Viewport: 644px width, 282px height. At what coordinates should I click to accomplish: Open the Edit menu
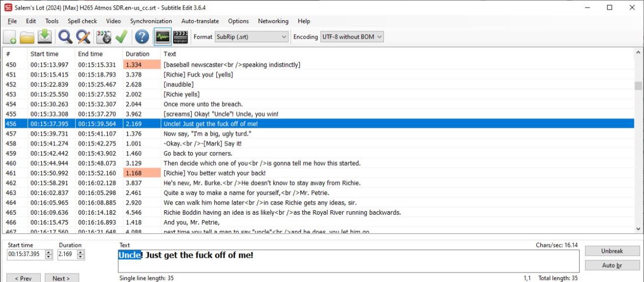pos(31,21)
